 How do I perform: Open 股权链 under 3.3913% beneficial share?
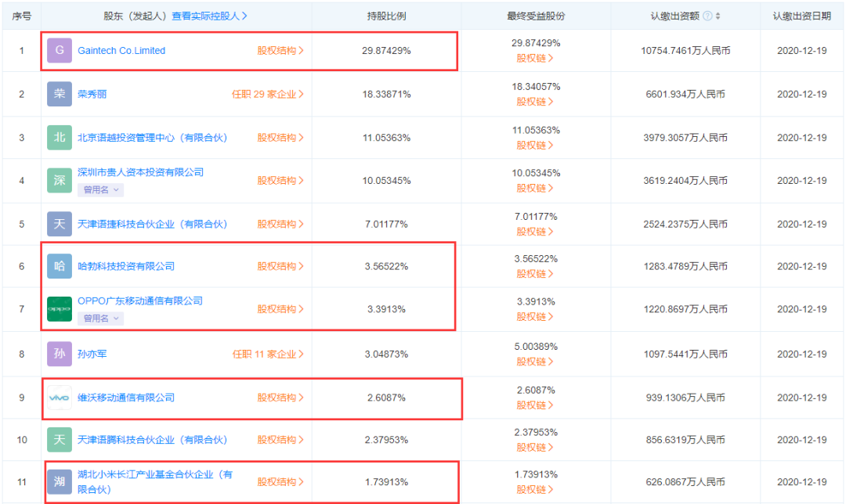[x=535, y=317]
